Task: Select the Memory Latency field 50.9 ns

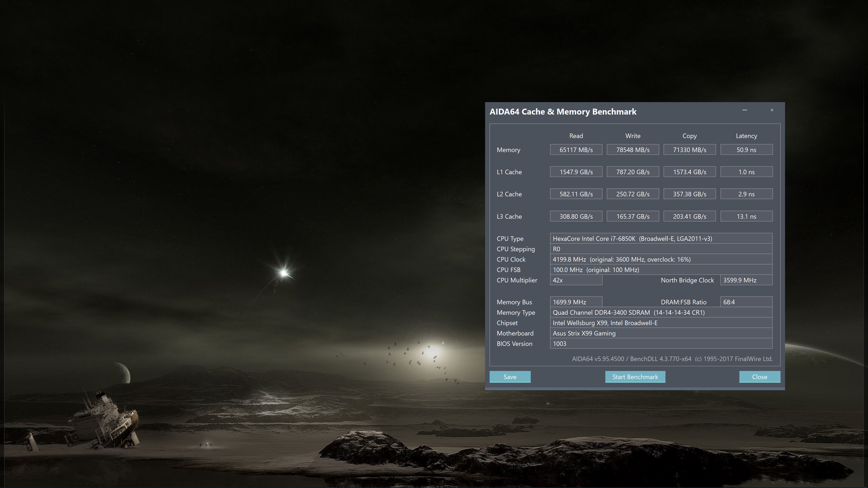Action: [x=746, y=150]
